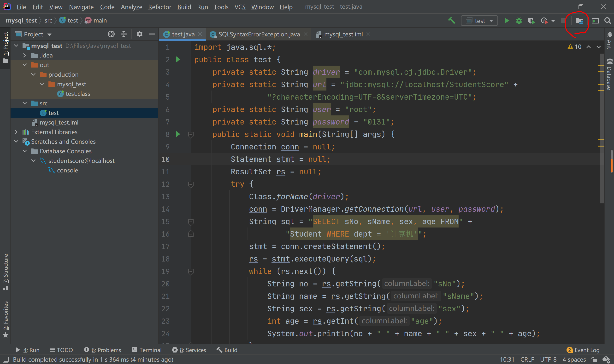Run with Coverage shield icon

pyautogui.click(x=531, y=21)
